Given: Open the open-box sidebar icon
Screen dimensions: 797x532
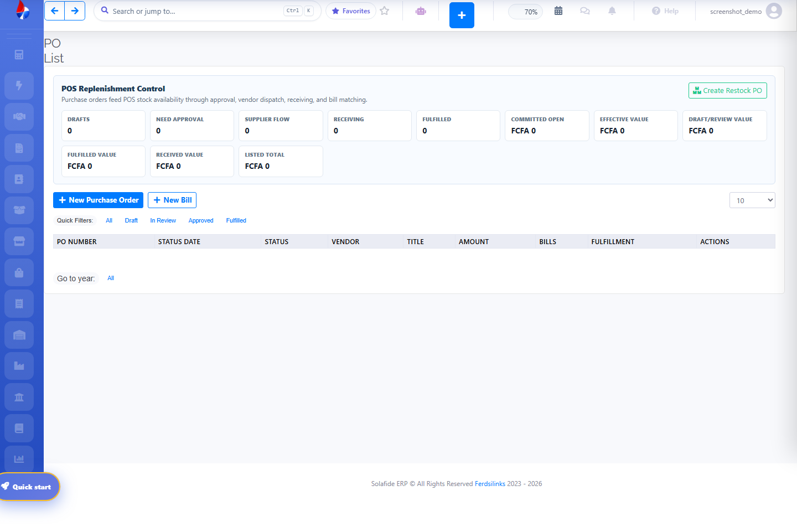Looking at the screenshot, I should pos(19,210).
